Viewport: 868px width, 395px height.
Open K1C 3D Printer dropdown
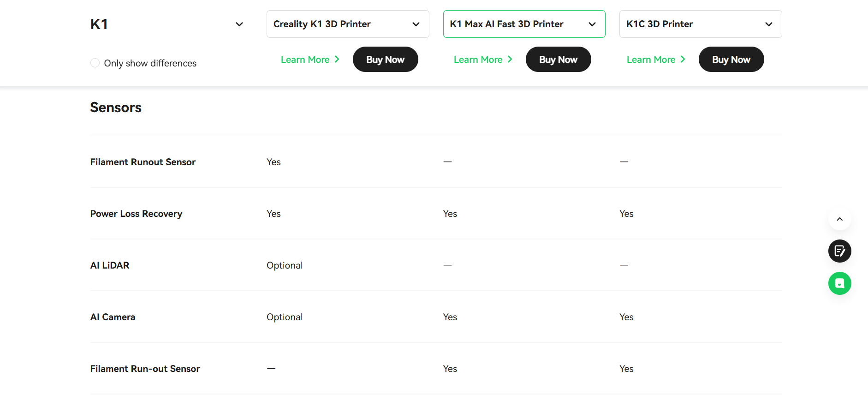click(x=701, y=24)
